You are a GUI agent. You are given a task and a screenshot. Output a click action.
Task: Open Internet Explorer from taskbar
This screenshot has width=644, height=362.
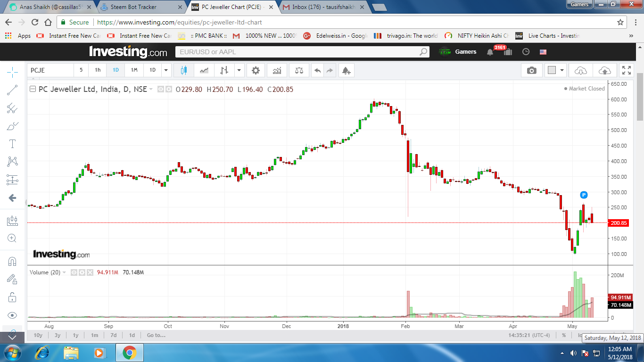click(43, 352)
